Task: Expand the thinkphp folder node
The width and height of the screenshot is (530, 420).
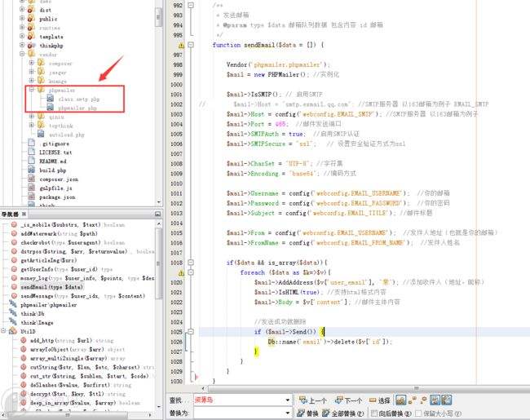Action: pos(22,45)
